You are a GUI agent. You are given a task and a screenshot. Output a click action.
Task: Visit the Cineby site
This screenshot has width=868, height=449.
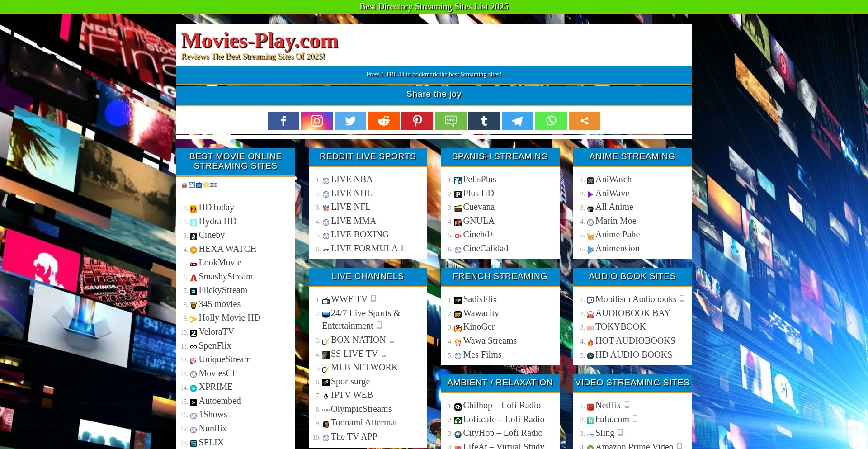pos(212,235)
